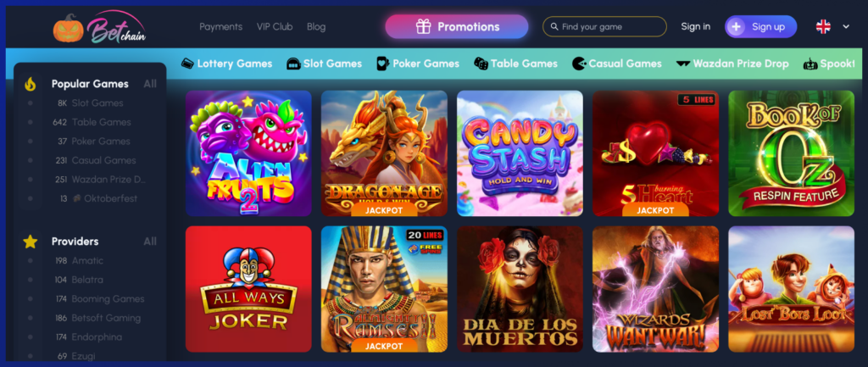Select the UK flag language icon

(x=823, y=26)
